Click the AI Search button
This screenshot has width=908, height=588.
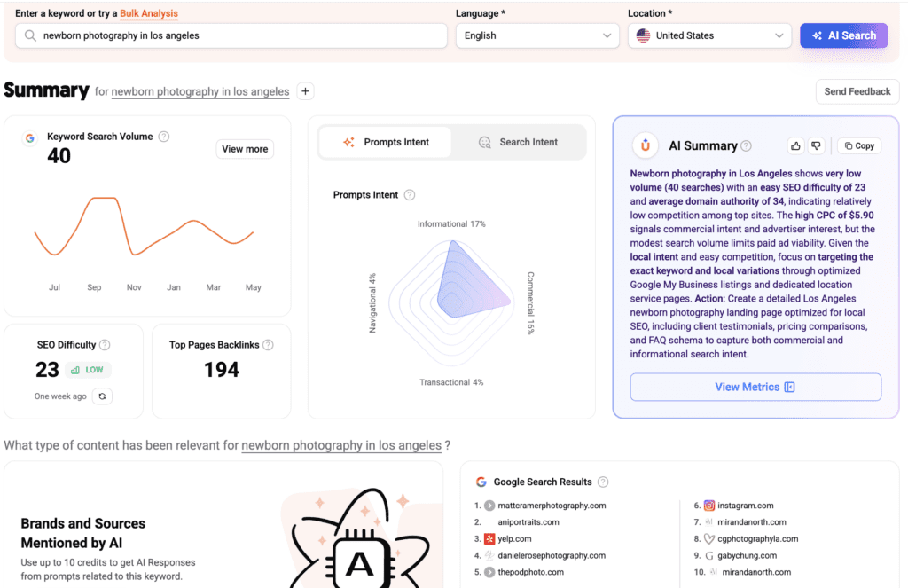tap(844, 35)
